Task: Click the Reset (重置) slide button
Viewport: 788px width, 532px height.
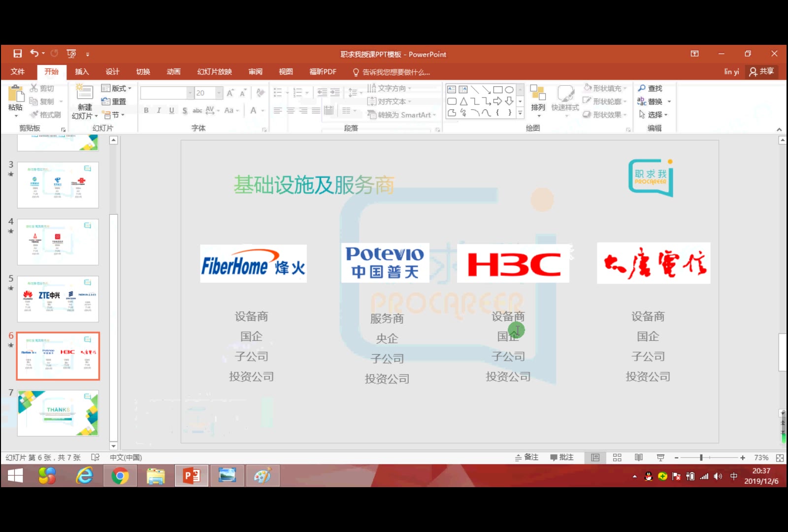Action: coord(114,101)
